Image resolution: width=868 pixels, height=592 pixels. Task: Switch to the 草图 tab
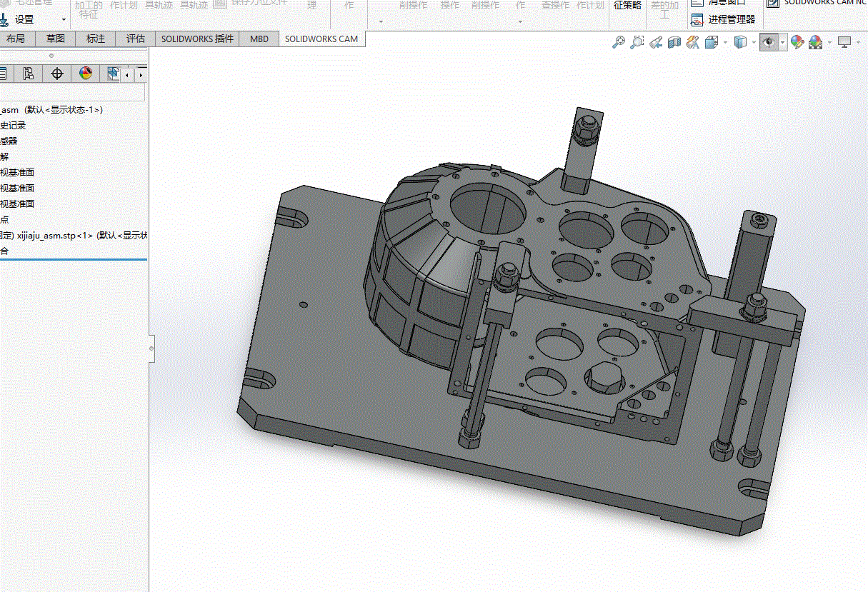(56, 39)
